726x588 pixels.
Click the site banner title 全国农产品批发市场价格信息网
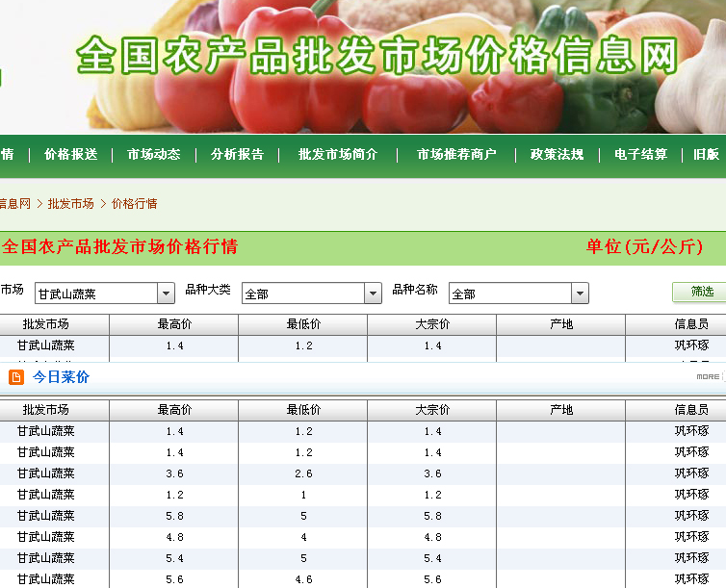[x=377, y=56]
